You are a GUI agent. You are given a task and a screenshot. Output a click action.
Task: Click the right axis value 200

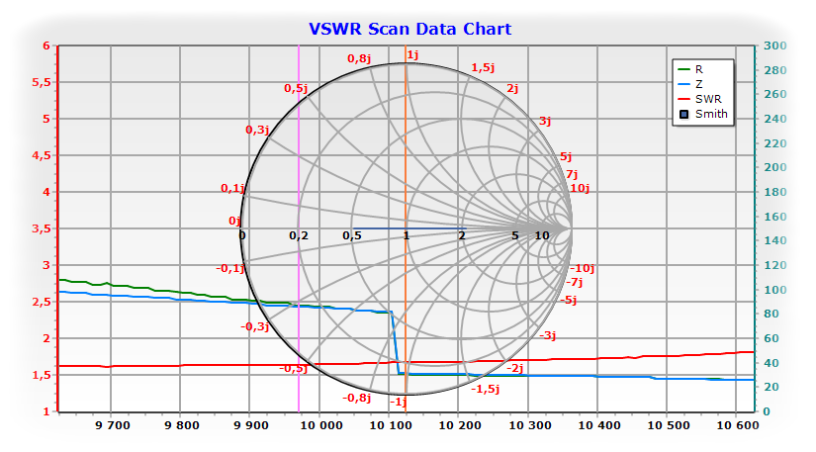[775, 167]
